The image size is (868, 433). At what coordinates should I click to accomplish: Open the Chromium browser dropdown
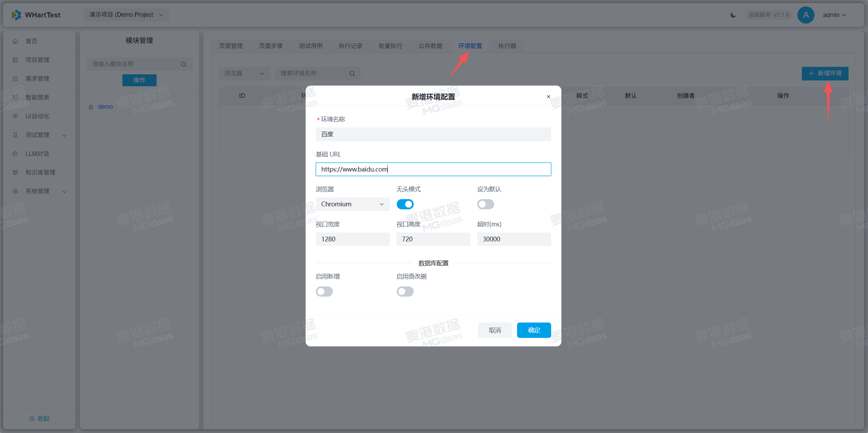pyautogui.click(x=352, y=204)
